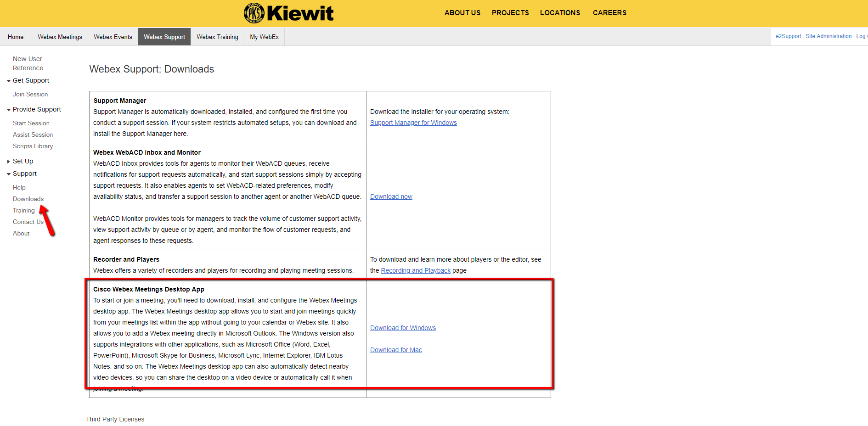
Task: Open Training in the sidebar
Action: pyautogui.click(x=24, y=210)
